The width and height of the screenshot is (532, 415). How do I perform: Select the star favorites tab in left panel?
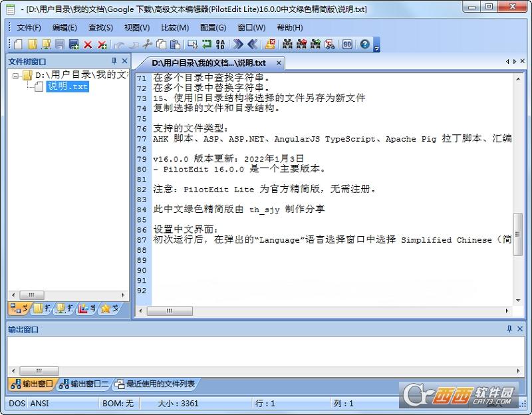[x=109, y=309]
